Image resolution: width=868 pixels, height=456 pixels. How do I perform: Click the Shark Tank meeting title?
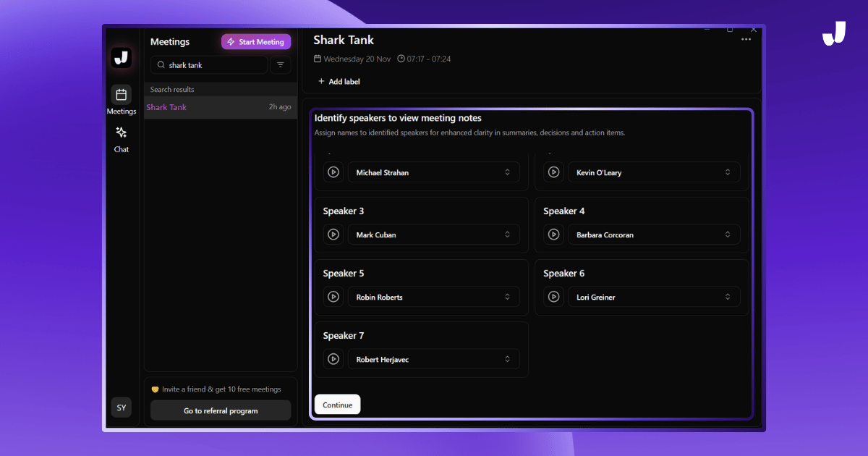(344, 40)
